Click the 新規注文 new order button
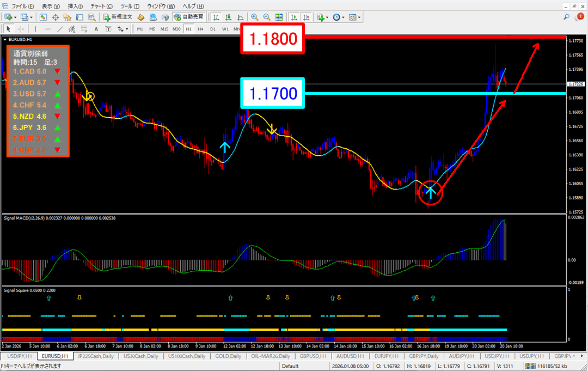Screen dimensions: 588x371 tap(118, 17)
